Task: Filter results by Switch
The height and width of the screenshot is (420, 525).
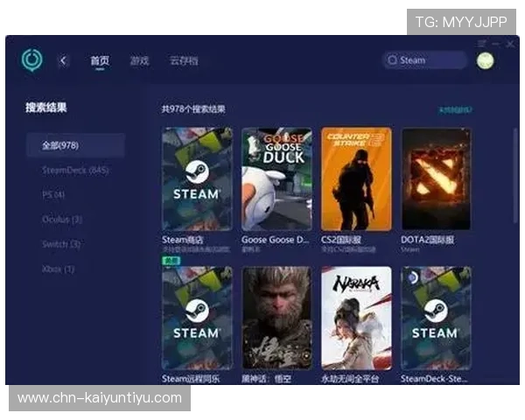Action: pyautogui.click(x=61, y=244)
